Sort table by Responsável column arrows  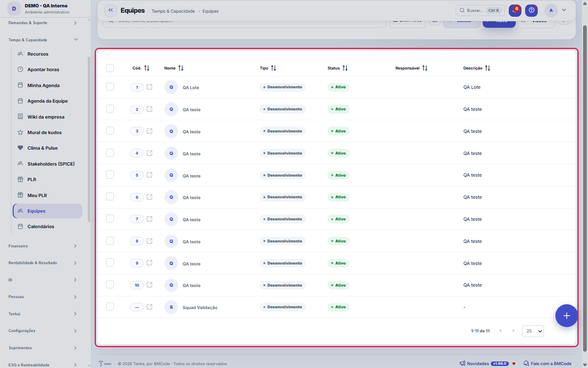click(425, 68)
